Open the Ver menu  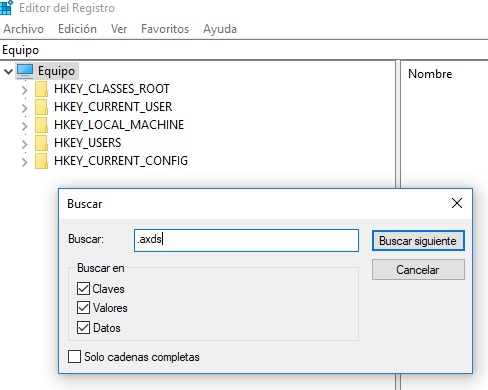pyautogui.click(x=119, y=29)
